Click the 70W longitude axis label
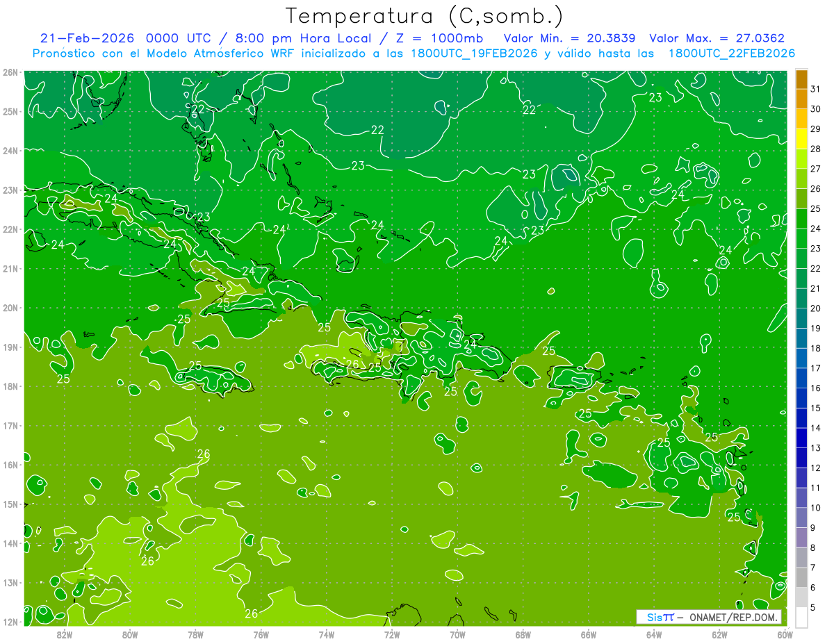Image resolution: width=834 pixels, height=644 pixels. pyautogui.click(x=457, y=634)
